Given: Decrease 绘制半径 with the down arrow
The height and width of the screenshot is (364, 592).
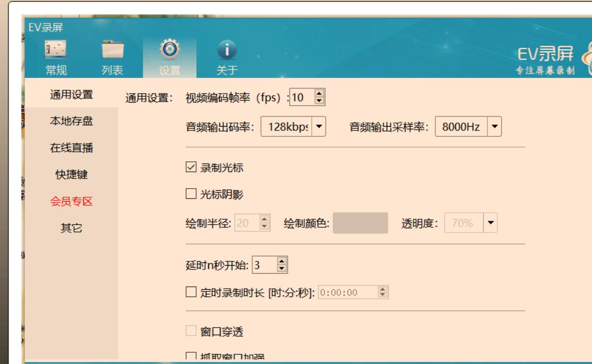Looking at the screenshot, I should tap(264, 227).
